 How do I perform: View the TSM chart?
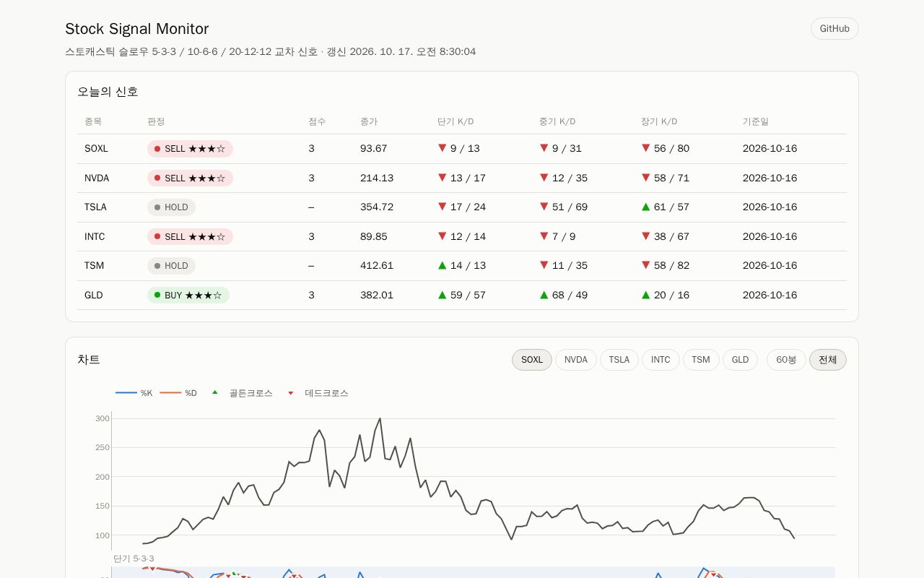[701, 360]
